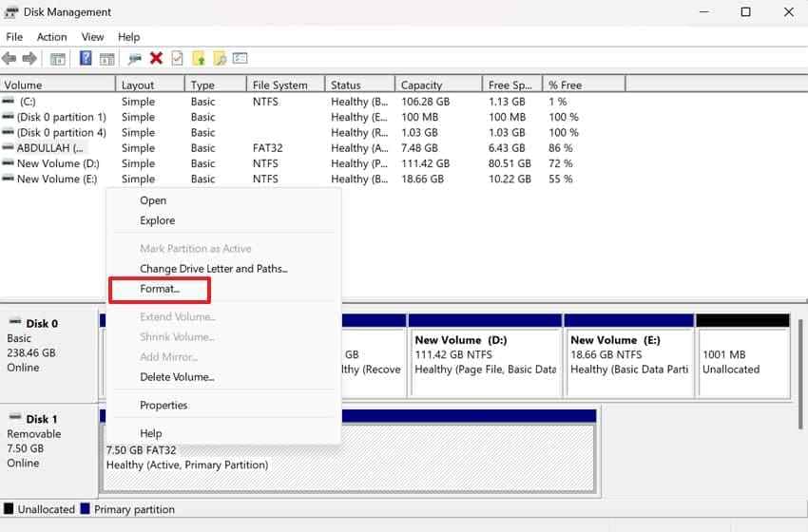Click the Back arrow toolbar icon

click(9, 59)
